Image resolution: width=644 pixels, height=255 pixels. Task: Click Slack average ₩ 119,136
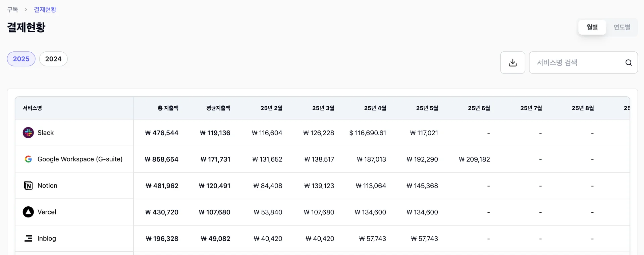215,133
